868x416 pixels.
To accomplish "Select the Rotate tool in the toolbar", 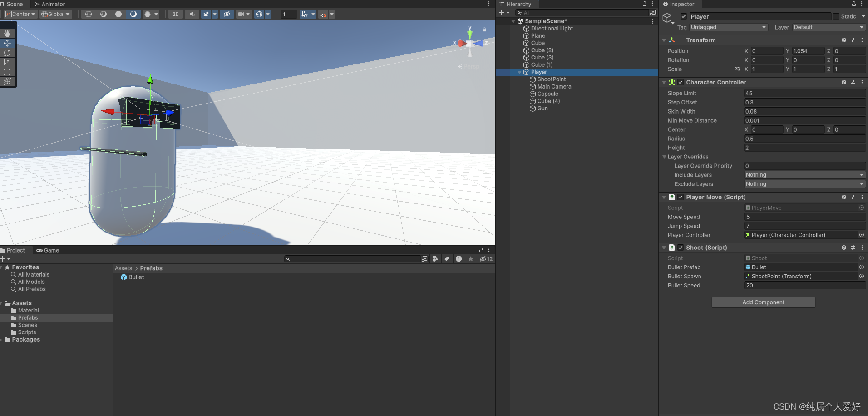I will 8,53.
